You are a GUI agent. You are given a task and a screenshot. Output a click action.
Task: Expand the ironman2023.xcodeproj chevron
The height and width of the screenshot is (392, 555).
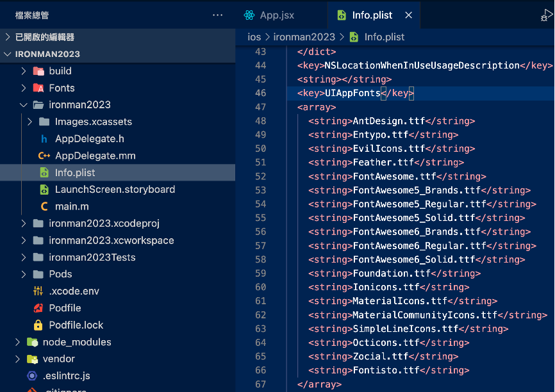(23, 224)
